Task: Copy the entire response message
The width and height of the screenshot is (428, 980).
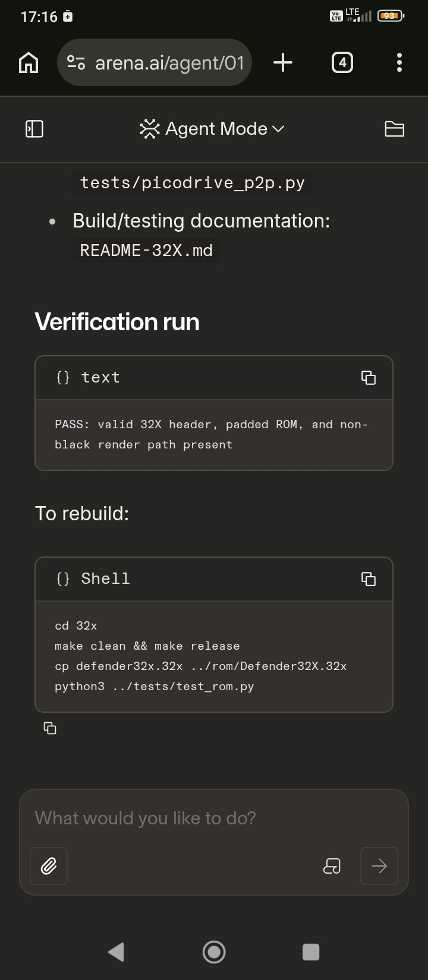Action: tap(51, 728)
